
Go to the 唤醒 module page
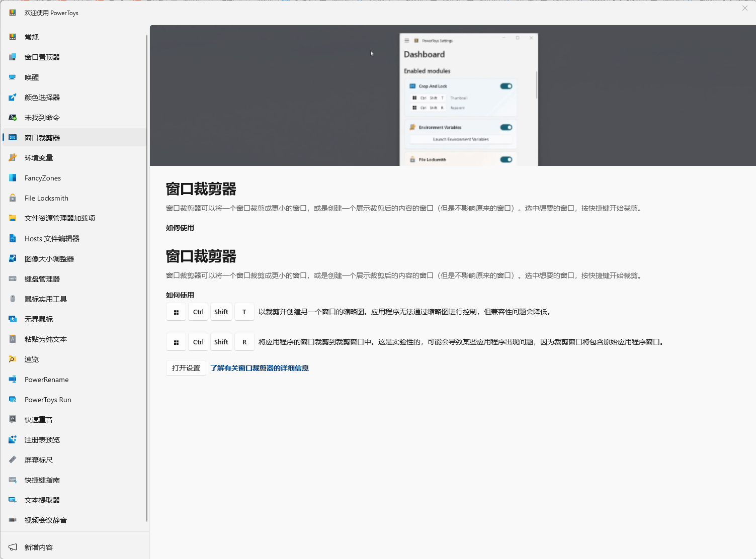click(74, 77)
